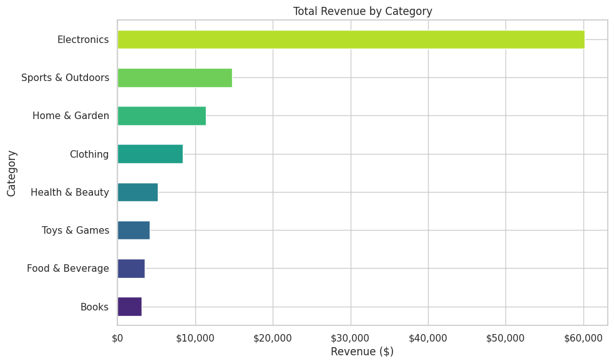Click the $60,000 tick label

(x=583, y=338)
